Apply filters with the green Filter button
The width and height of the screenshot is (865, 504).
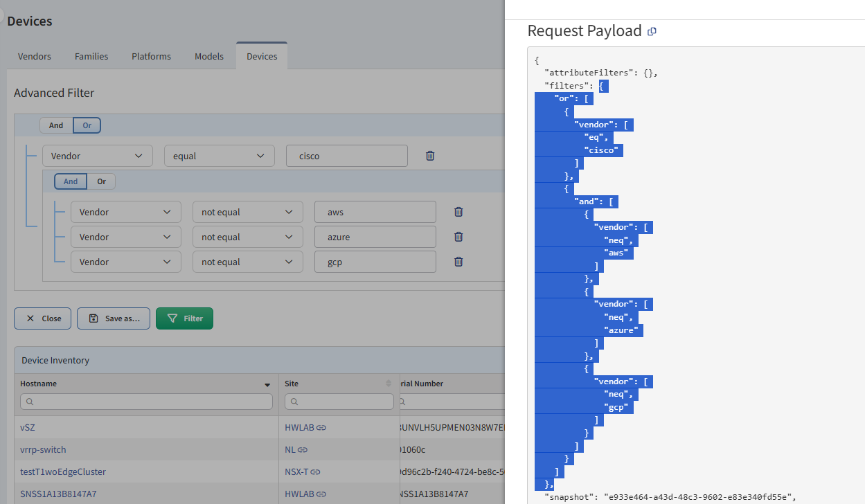click(184, 318)
